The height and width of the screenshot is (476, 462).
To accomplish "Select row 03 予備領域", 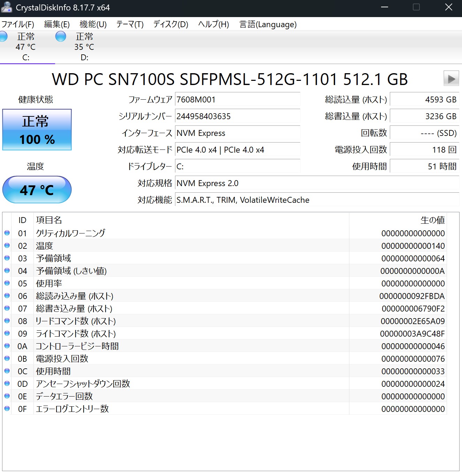I will coord(225,258).
